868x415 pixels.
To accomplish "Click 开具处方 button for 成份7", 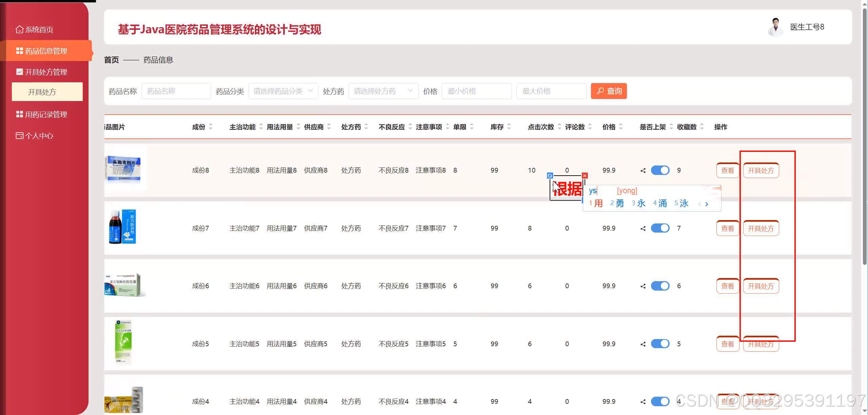I will point(761,228).
